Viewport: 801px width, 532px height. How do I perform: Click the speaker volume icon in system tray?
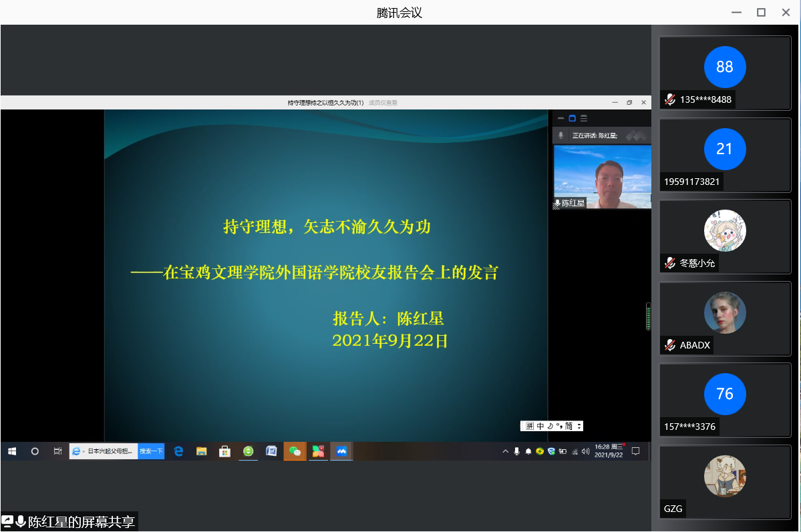tap(585, 451)
